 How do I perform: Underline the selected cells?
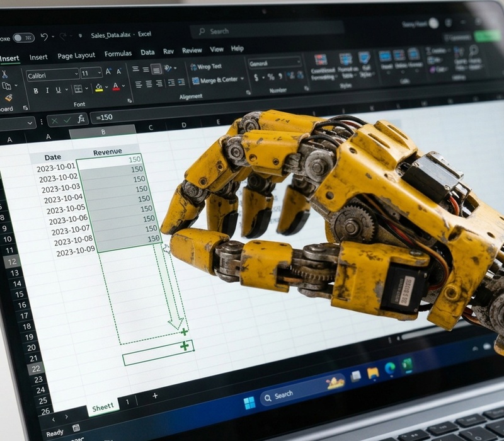[58, 89]
